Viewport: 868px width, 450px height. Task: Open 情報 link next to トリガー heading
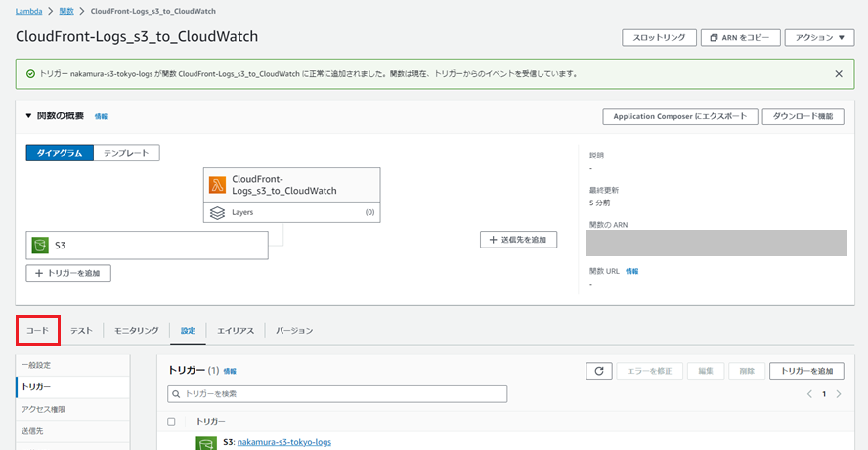pos(230,372)
